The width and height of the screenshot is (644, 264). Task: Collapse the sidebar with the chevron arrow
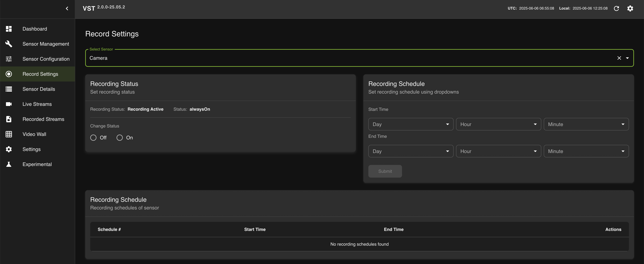click(67, 8)
